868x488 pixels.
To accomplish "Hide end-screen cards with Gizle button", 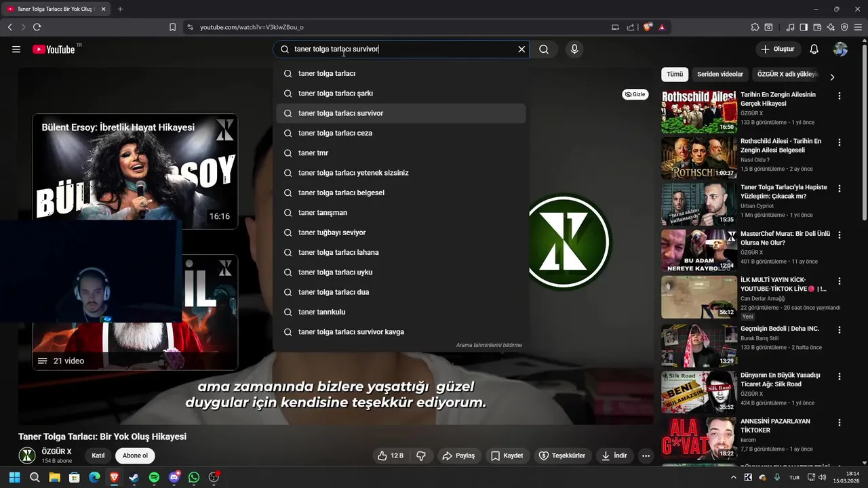I will 635,94.
